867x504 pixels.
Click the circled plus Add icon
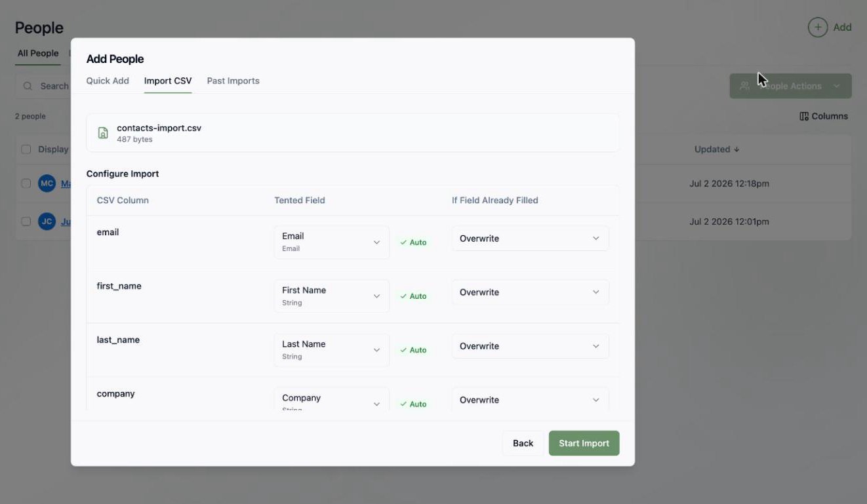(x=817, y=28)
